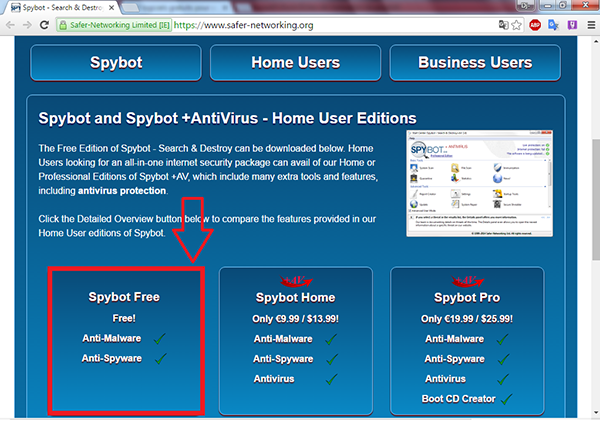Click the 'Free!' price text
The height and width of the screenshot is (422, 600).
coord(124,318)
